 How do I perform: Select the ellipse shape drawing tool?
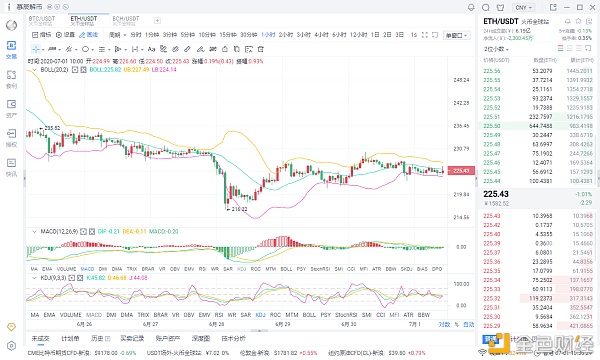[x=85, y=49]
